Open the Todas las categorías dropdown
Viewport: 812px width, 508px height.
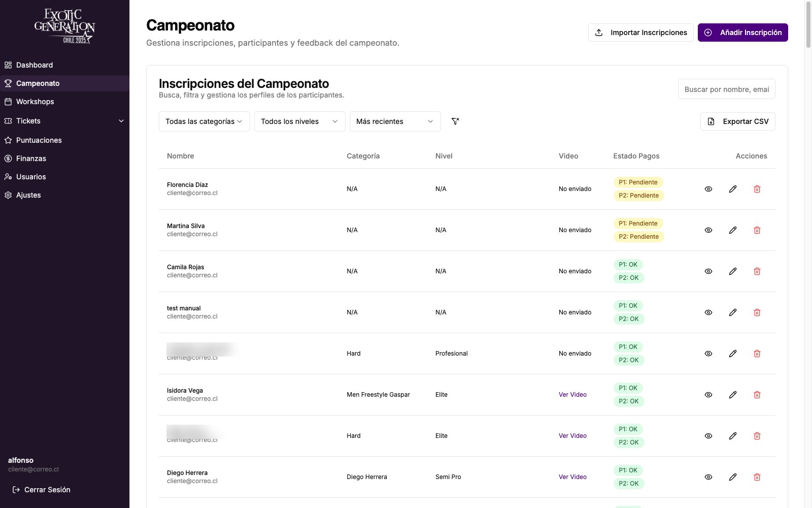(x=205, y=121)
